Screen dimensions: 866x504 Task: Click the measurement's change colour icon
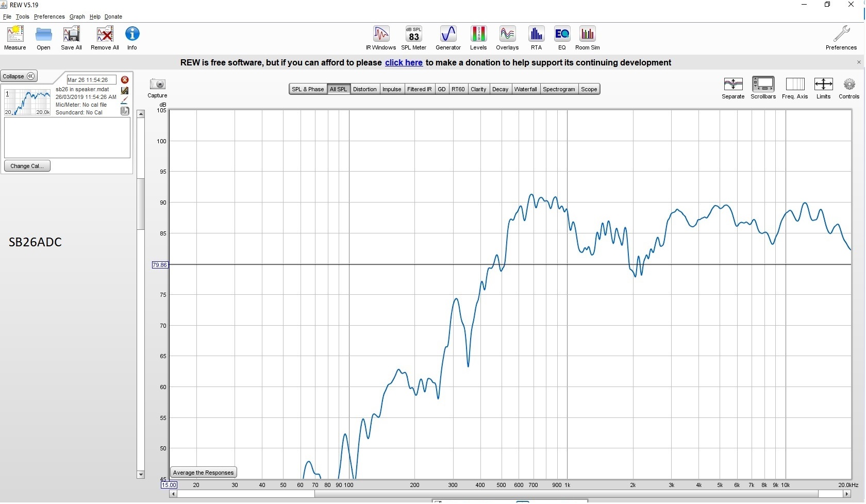click(125, 91)
